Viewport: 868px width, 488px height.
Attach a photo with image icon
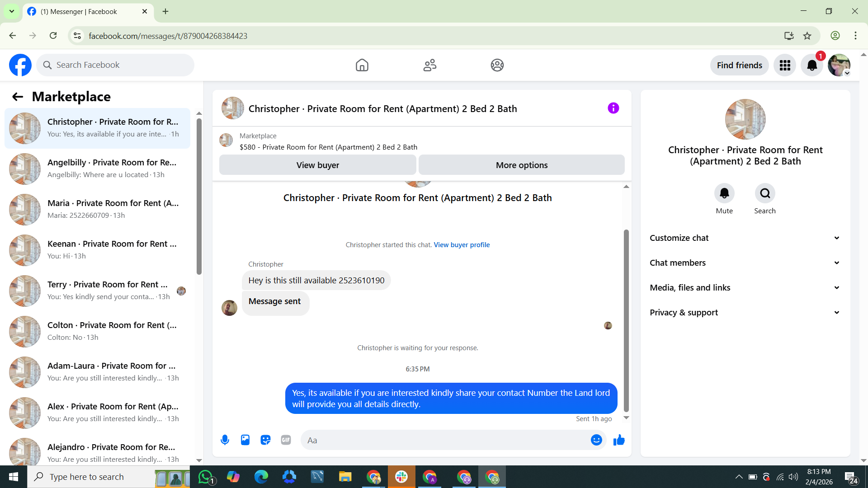[245, 440]
